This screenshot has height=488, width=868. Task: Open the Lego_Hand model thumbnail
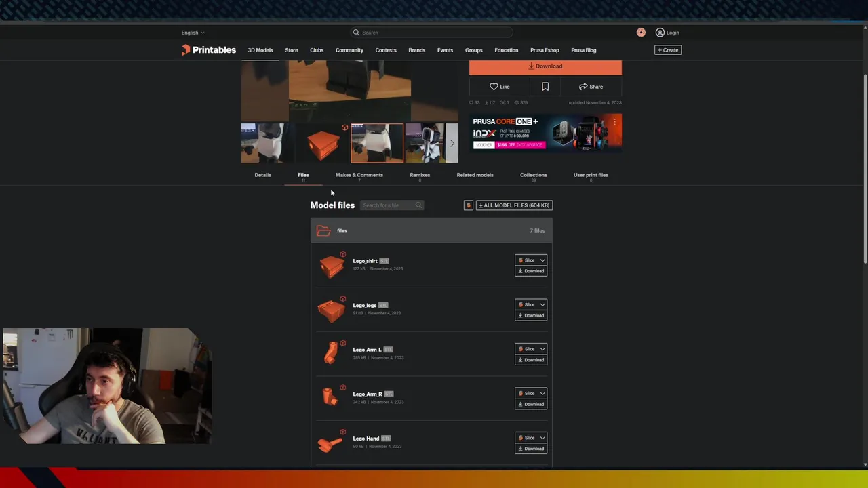tap(331, 443)
